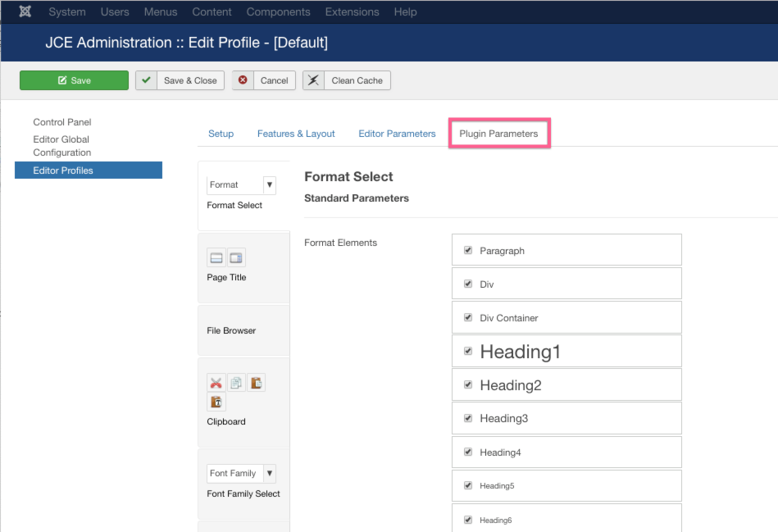This screenshot has height=532, width=778.
Task: Click the red Cancel X icon
Action: point(243,80)
